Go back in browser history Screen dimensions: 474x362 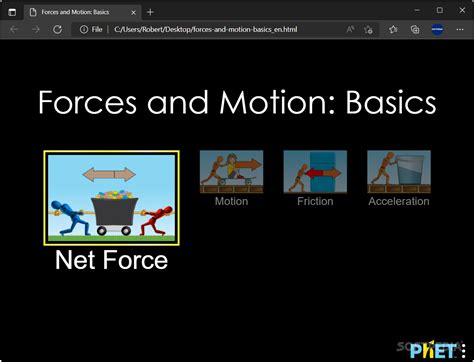tap(14, 30)
